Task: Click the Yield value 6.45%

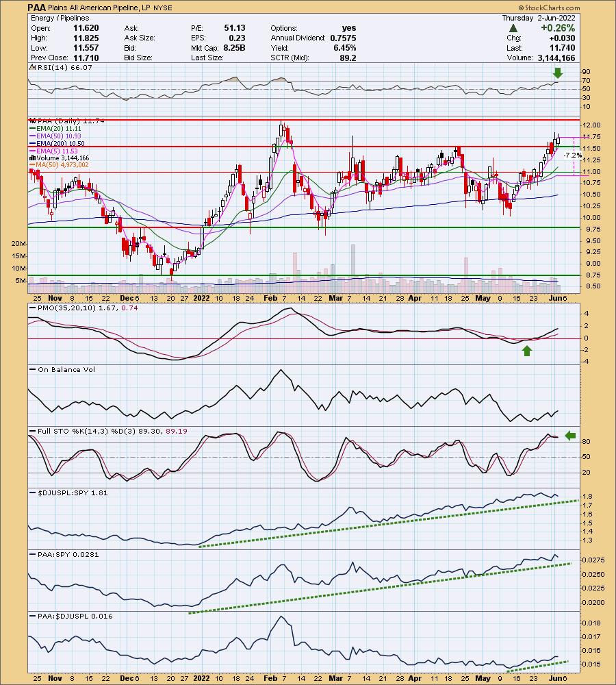Action: [x=345, y=48]
